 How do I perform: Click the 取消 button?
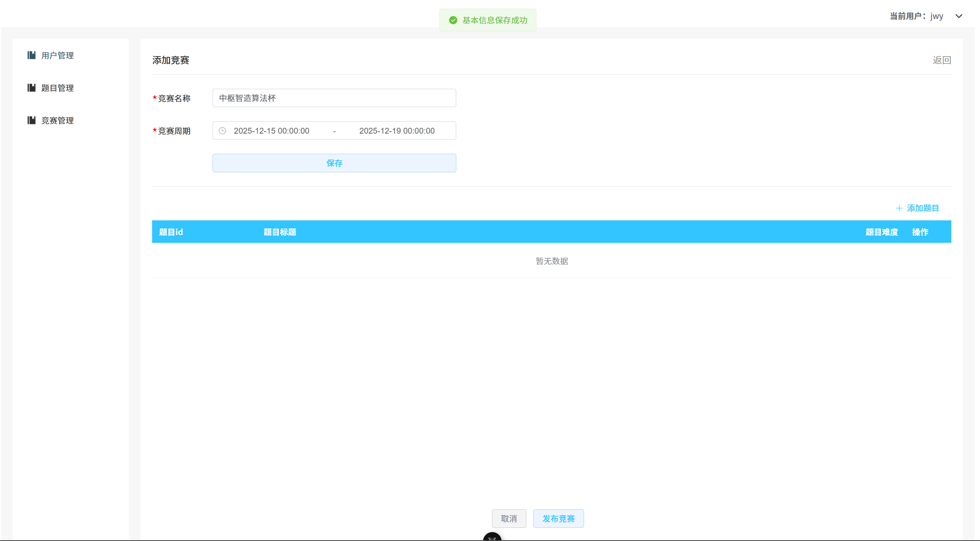click(509, 518)
